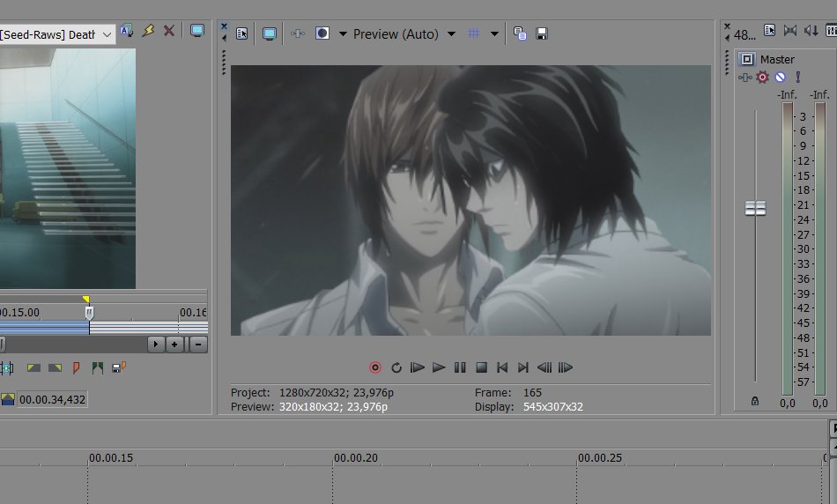The width and height of the screenshot is (837, 504).
Task: Click Play From Start in preview transport
Action: [x=418, y=367]
